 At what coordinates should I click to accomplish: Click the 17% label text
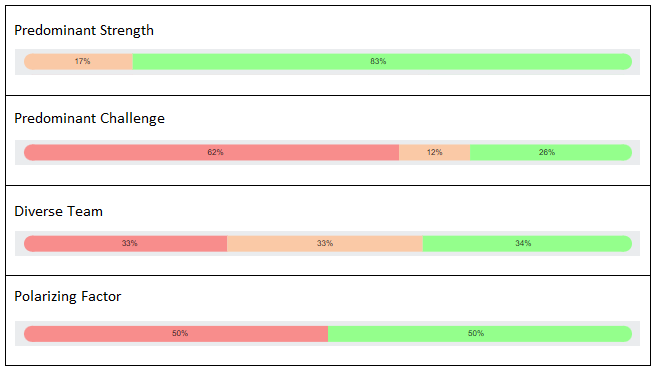82,62
